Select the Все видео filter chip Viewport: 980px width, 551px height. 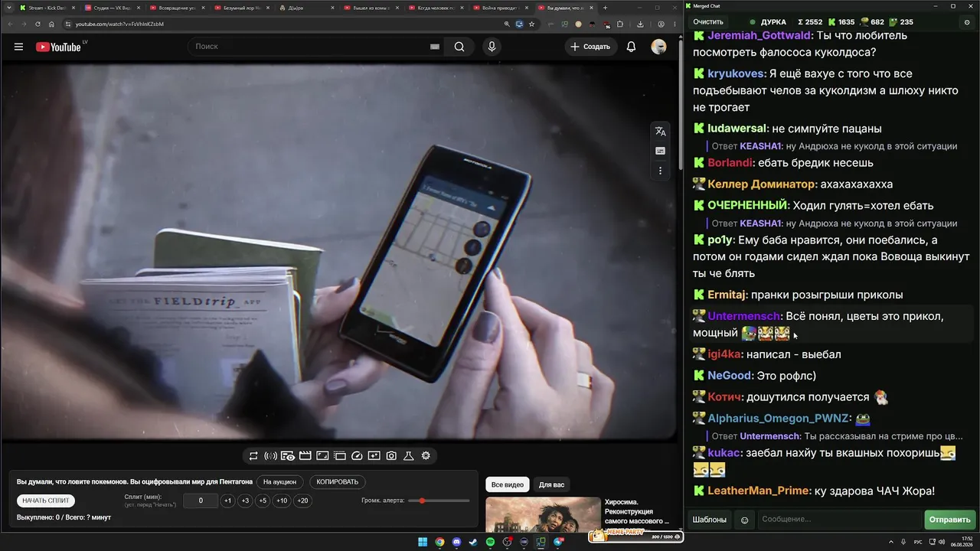pos(508,485)
